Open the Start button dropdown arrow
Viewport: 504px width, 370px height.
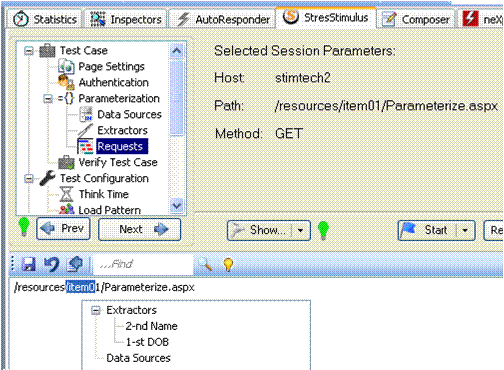click(465, 230)
